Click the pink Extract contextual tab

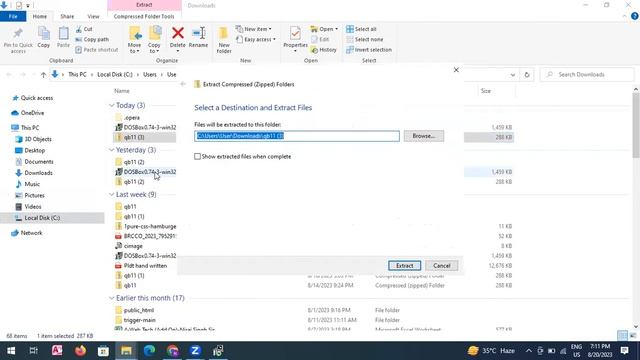tap(144, 5)
